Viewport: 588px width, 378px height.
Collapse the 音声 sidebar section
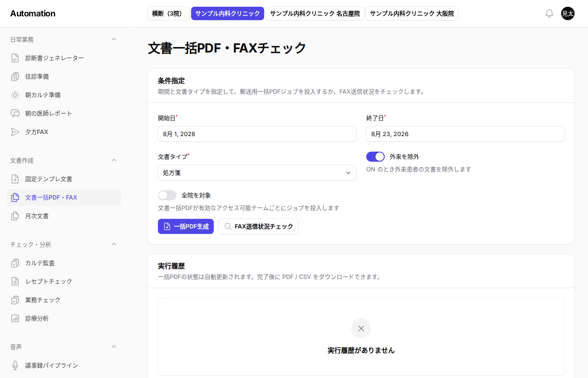pyautogui.click(x=114, y=347)
